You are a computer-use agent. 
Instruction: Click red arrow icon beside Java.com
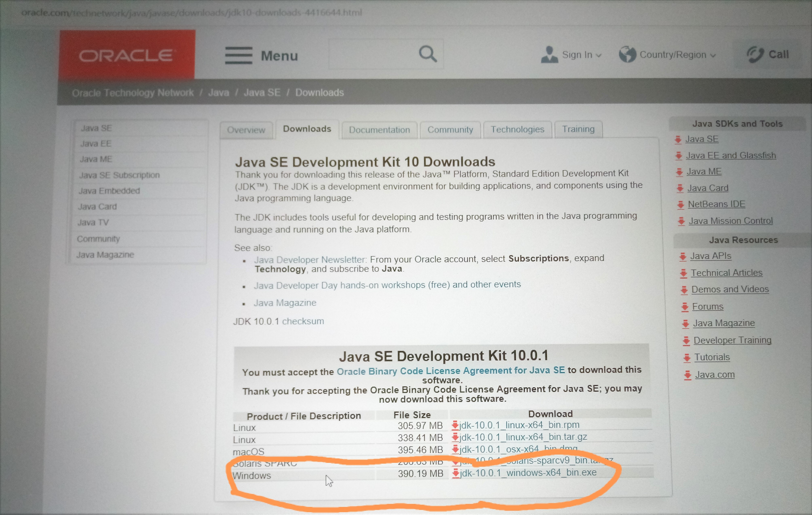[x=688, y=375]
